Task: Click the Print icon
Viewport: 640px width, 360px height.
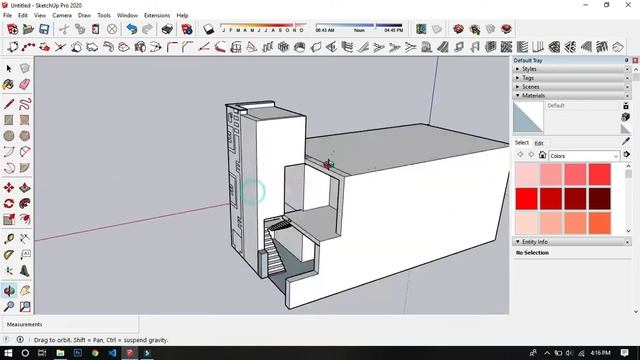Action: click(167, 29)
